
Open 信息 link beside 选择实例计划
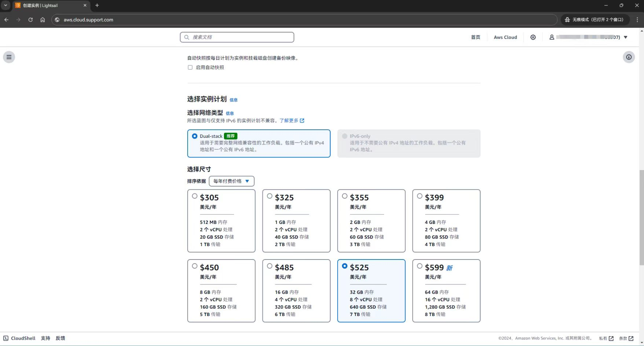(x=233, y=100)
